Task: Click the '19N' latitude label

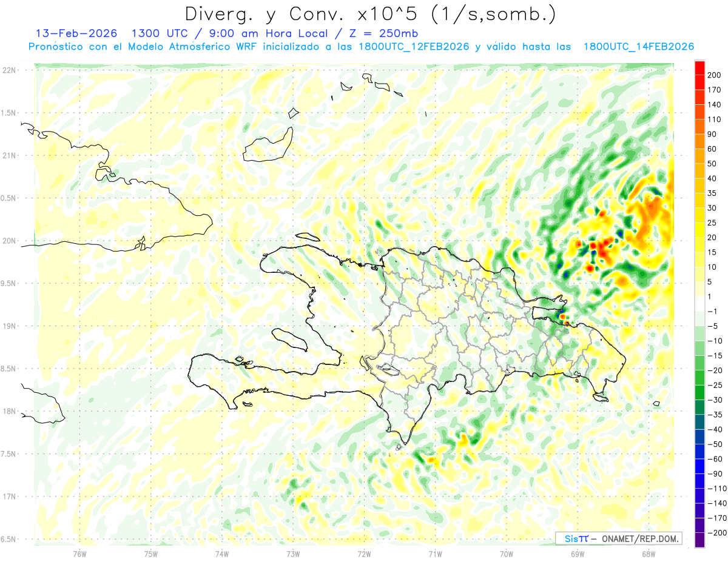Action: click(x=9, y=326)
